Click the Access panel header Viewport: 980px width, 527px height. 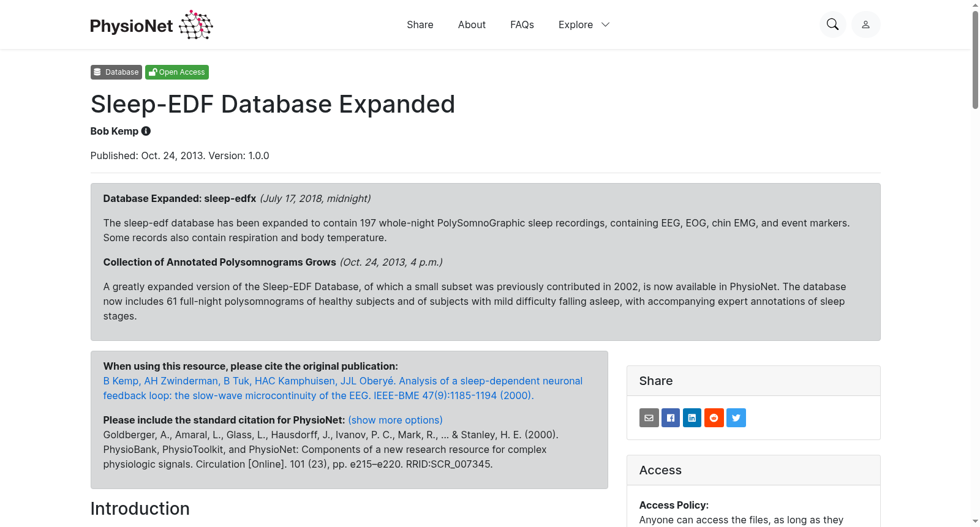(753, 470)
